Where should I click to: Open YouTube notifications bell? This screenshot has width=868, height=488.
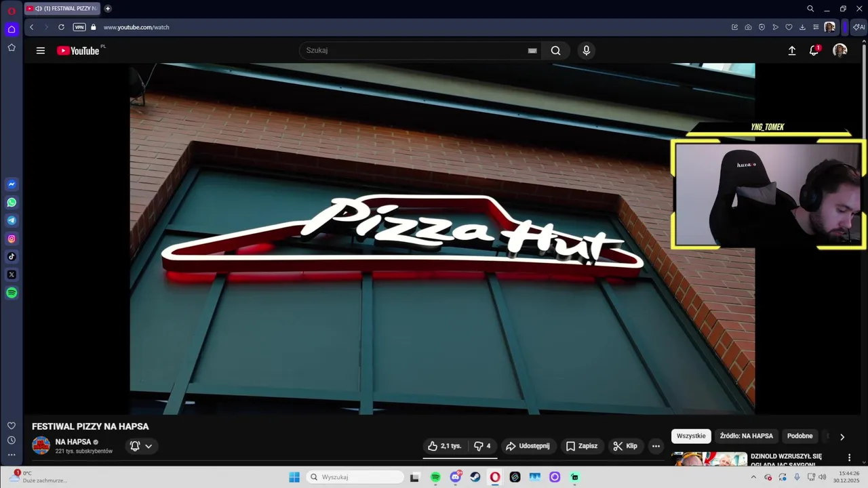[814, 50]
